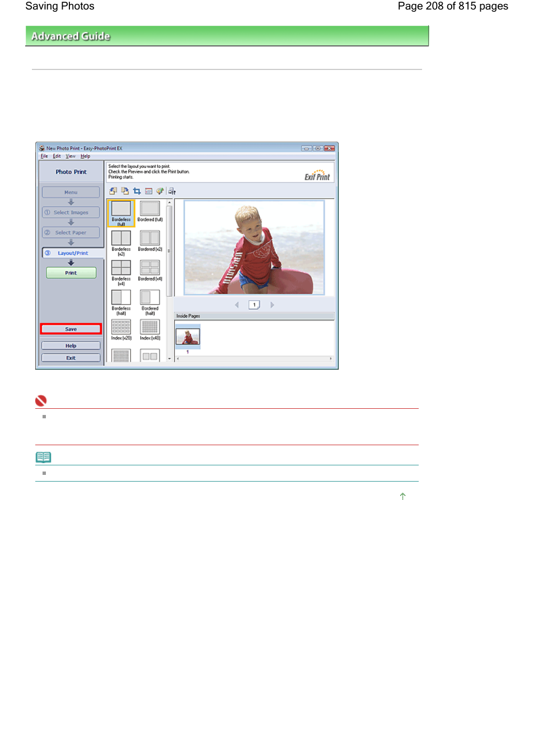Click the layout list vertical scrollbar thumb
Viewport: 534px width, 756px height.
170,250
